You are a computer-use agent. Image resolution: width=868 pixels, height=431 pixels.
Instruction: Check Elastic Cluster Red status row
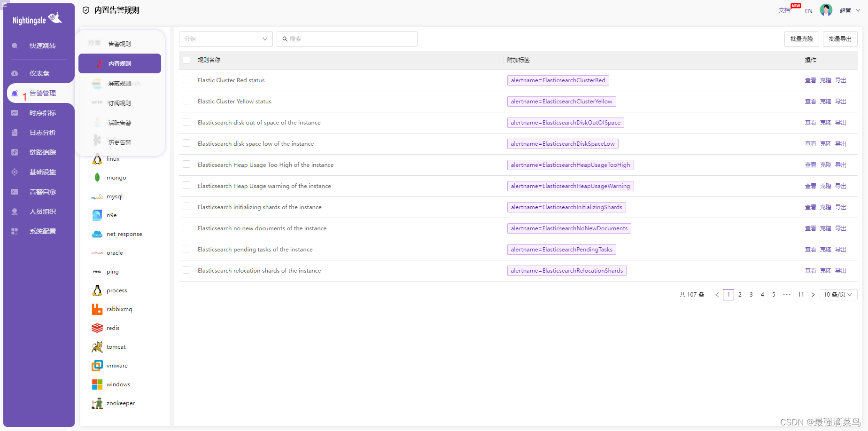[186, 80]
